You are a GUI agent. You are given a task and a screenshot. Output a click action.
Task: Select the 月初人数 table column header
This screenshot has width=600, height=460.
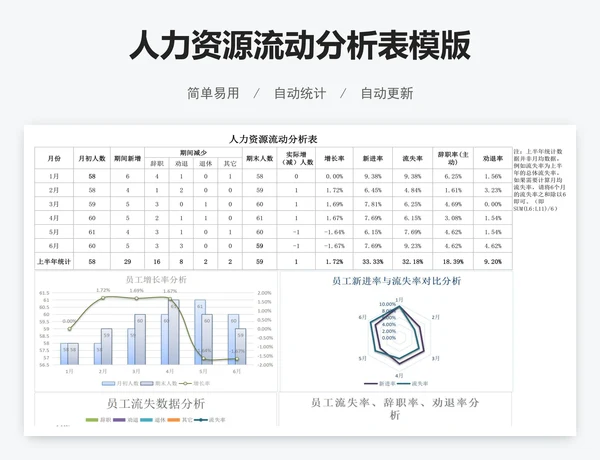(92, 158)
